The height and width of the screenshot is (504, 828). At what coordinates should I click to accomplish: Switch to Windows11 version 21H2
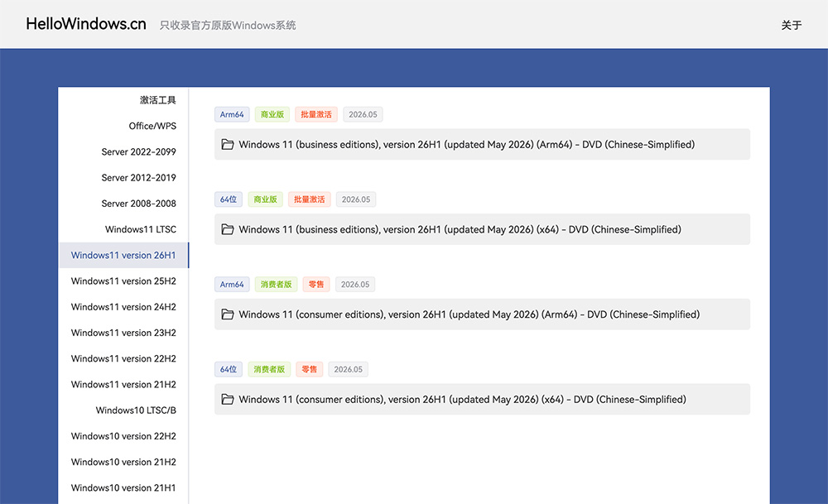[123, 384]
